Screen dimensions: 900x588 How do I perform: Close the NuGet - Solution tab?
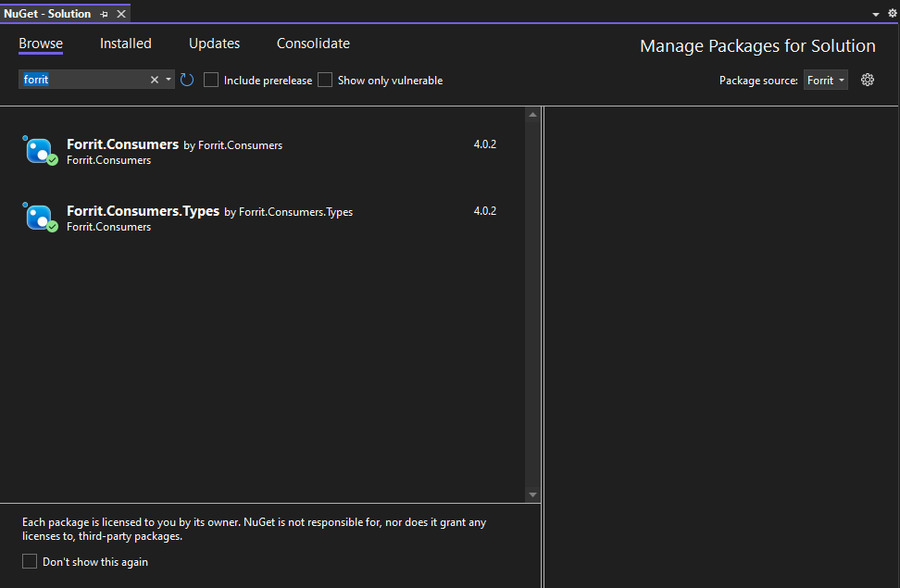[121, 14]
